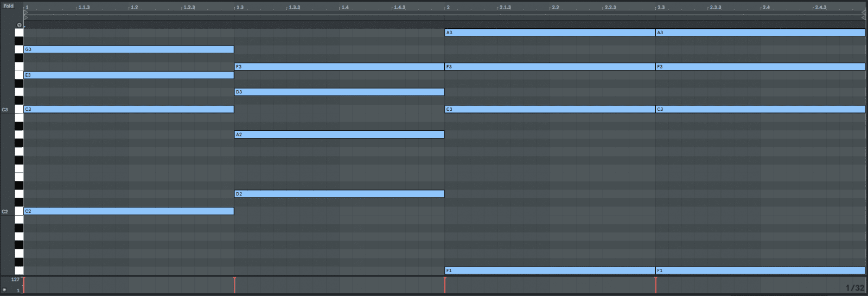Select the A3 note starting at bar 2

click(550, 33)
